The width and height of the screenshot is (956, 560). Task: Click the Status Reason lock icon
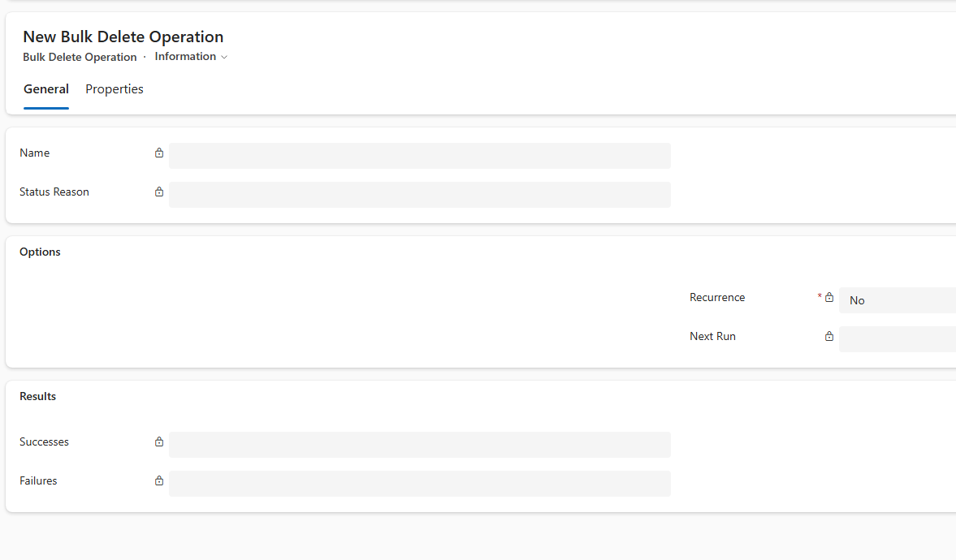159,192
